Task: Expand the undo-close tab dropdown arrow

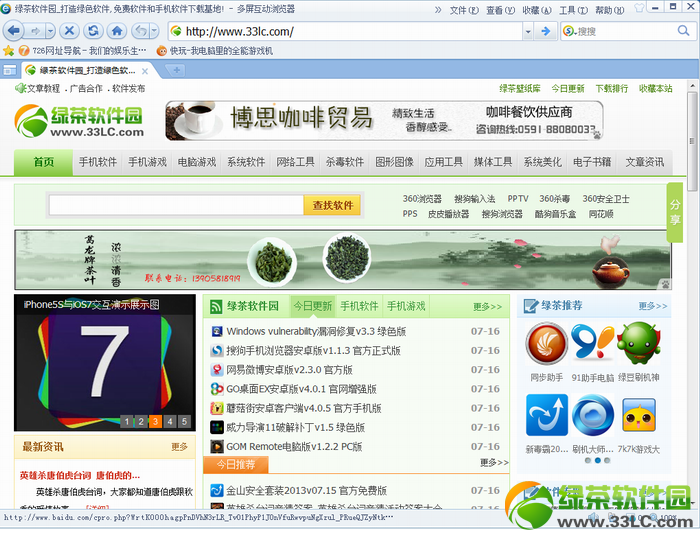Action: point(154,31)
